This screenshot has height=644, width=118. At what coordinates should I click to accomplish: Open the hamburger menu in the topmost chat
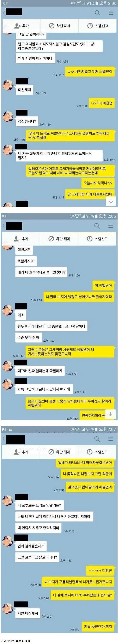(111, 13)
